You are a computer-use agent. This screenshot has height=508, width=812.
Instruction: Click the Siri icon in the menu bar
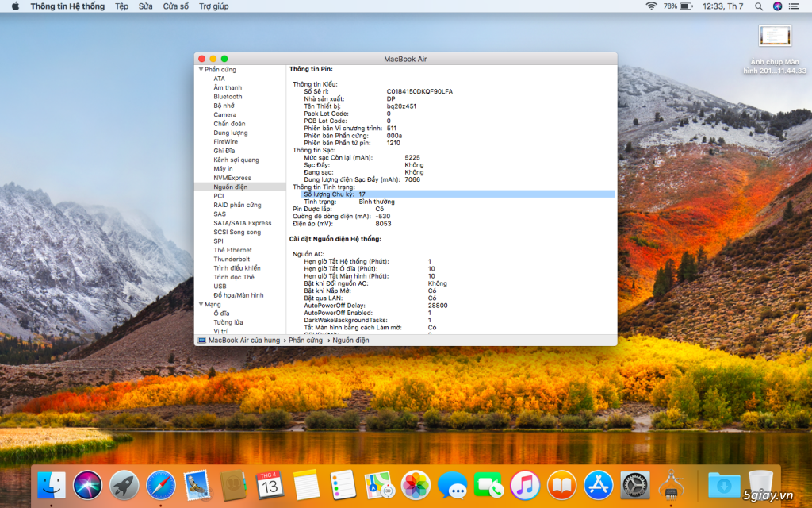tap(777, 6)
